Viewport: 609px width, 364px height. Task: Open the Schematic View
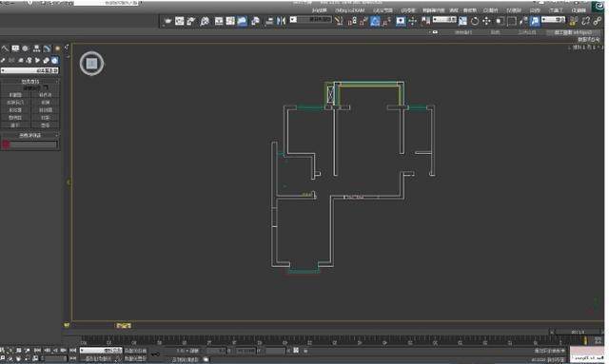219,21
